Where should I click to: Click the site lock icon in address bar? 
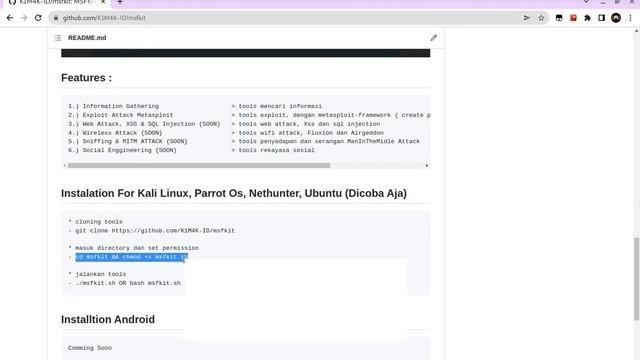[56, 18]
